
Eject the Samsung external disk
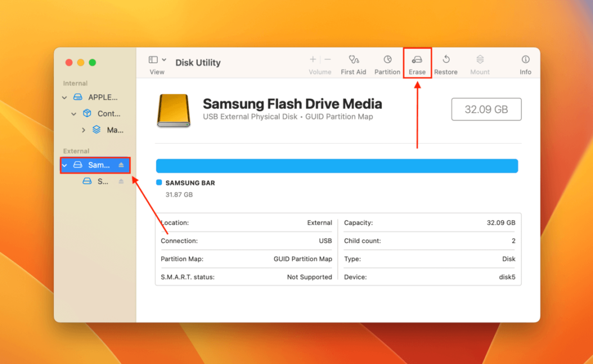[x=121, y=165]
